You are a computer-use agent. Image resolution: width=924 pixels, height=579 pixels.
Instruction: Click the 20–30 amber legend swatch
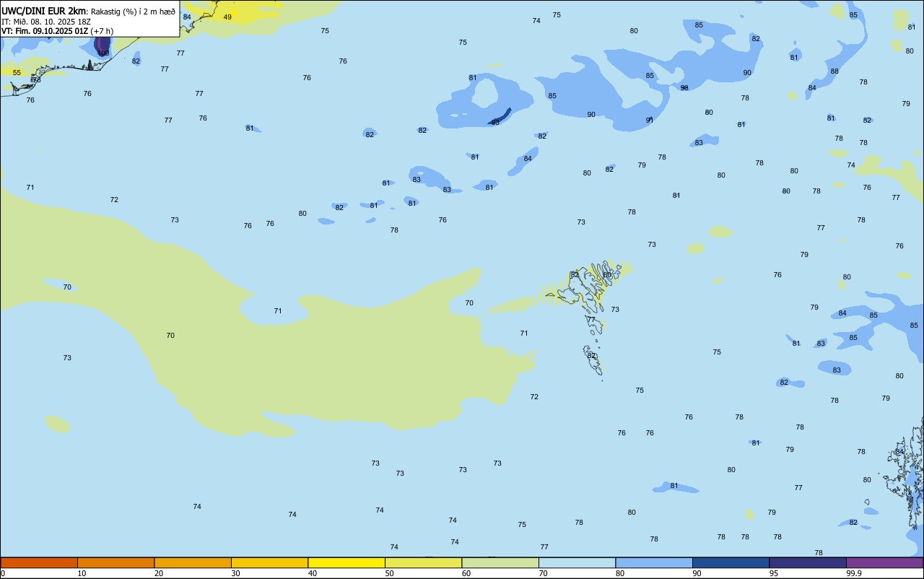pyautogui.click(x=193, y=562)
